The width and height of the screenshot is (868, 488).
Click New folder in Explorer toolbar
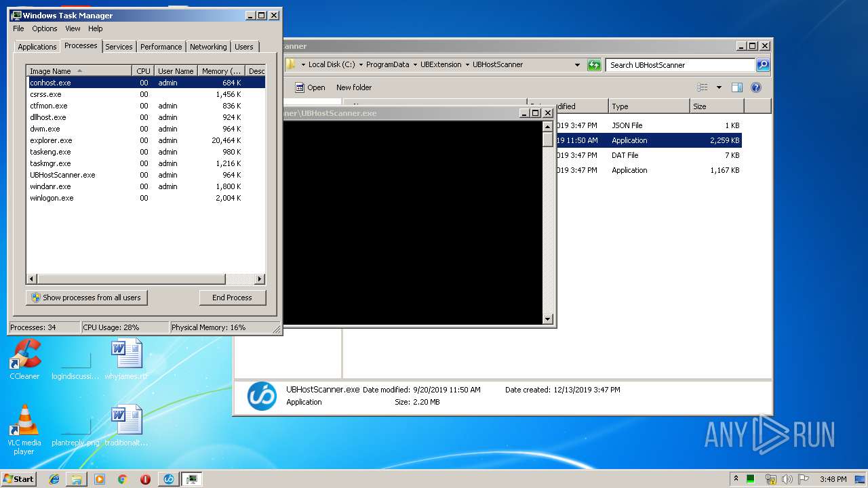coord(354,87)
